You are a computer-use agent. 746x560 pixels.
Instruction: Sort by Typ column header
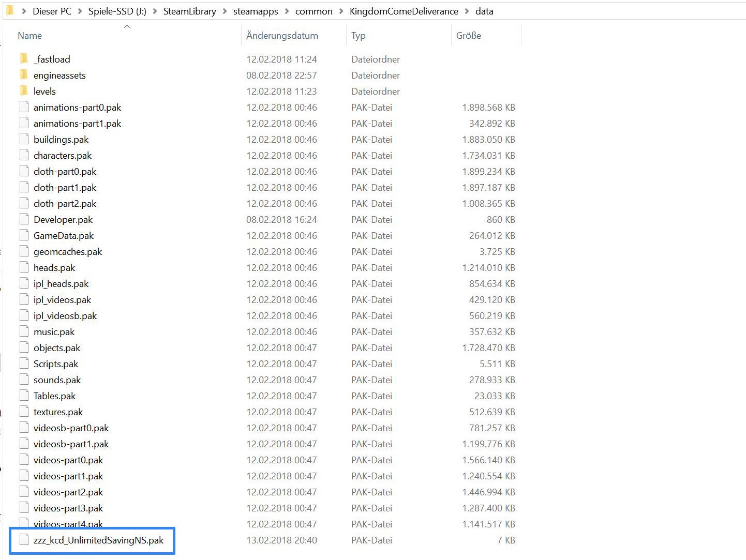[358, 36]
